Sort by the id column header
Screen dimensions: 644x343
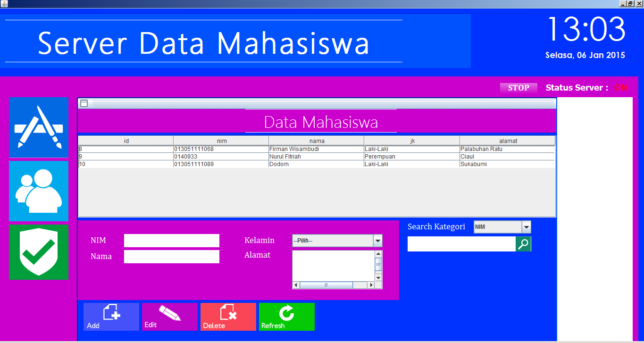pos(126,141)
